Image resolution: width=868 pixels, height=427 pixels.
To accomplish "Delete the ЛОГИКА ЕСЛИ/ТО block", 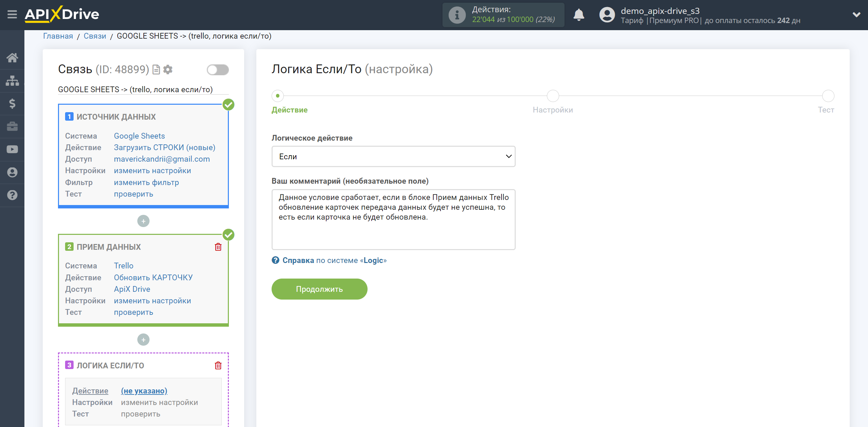I will [218, 366].
